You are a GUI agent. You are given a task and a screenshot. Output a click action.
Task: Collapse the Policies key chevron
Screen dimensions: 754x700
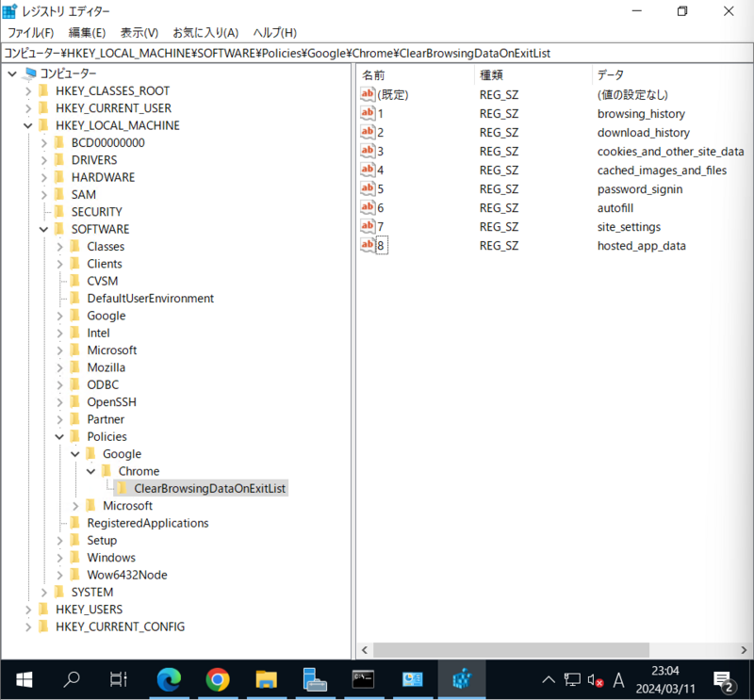pos(59,436)
